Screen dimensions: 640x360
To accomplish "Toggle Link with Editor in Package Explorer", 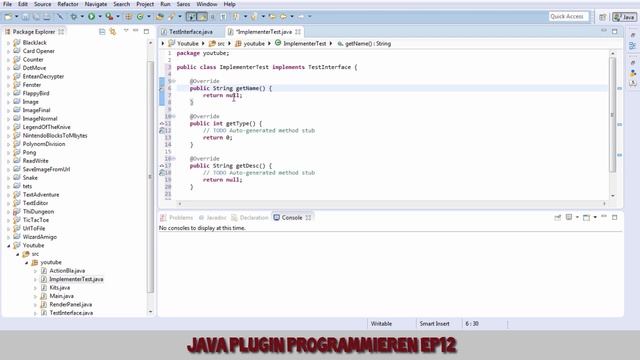I will (113, 31).
